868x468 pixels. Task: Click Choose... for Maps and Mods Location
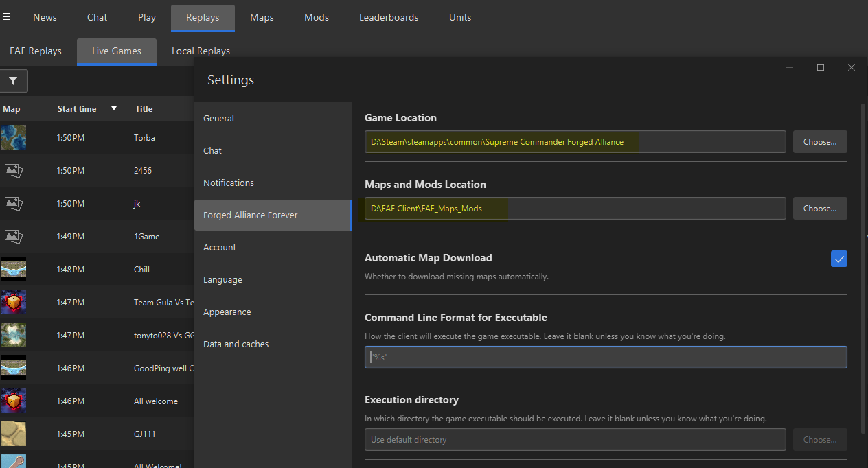coord(820,209)
